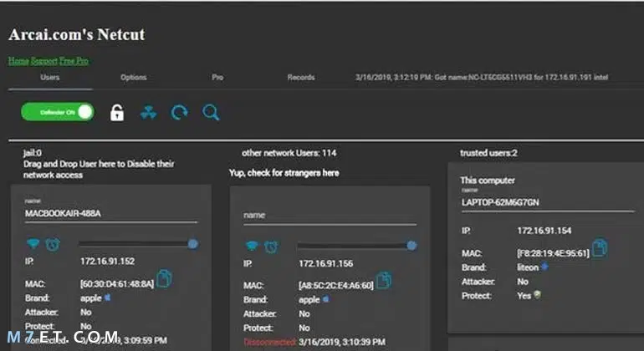Click name field containing LAPTOP-62M6G7GN

548,203
